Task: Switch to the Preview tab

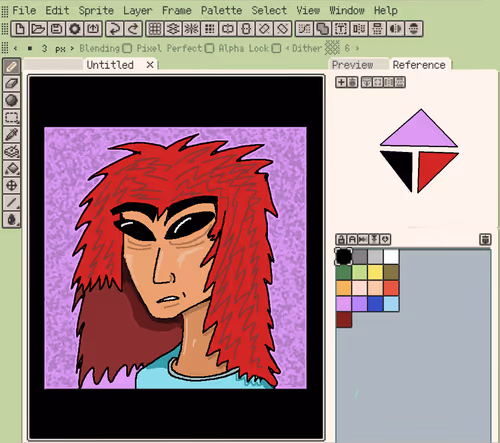Action: click(x=352, y=65)
